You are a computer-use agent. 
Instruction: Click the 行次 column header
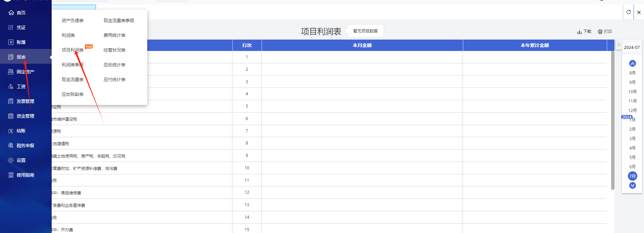point(247,45)
